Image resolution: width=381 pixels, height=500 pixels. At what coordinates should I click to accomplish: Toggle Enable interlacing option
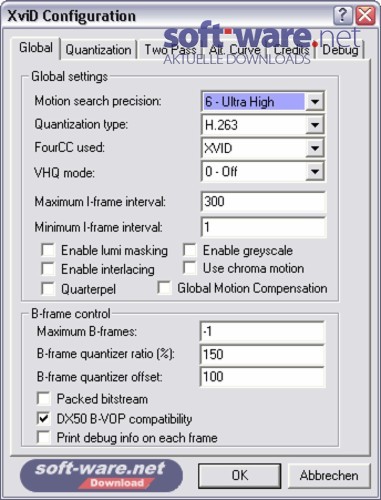(x=48, y=269)
